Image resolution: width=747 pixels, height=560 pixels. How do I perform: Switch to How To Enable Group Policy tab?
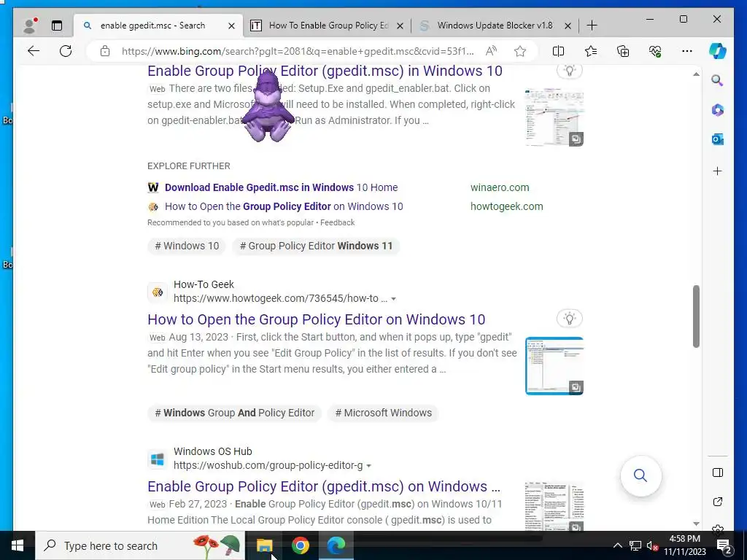[x=328, y=26]
